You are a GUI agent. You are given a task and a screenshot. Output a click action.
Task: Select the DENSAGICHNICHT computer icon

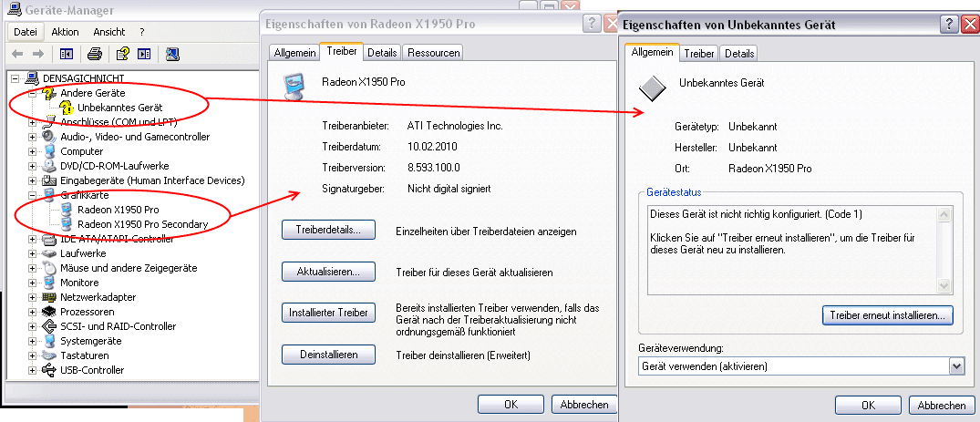tap(32, 78)
